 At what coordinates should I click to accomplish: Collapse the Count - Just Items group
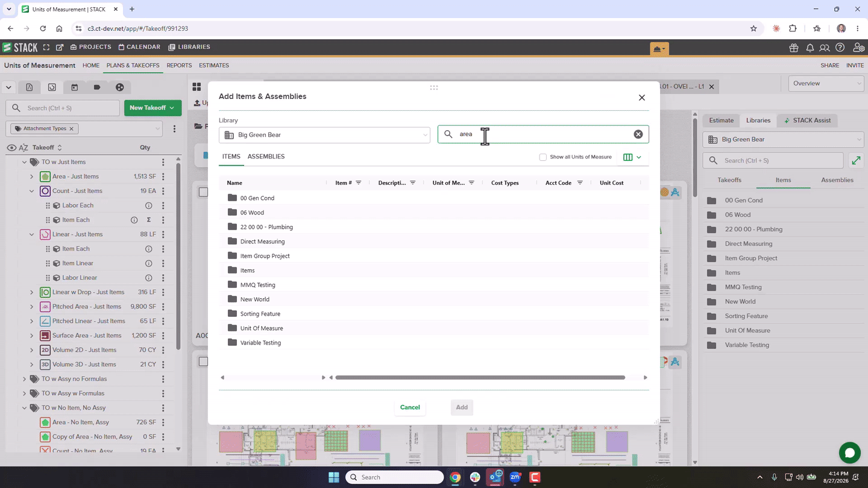point(32,191)
